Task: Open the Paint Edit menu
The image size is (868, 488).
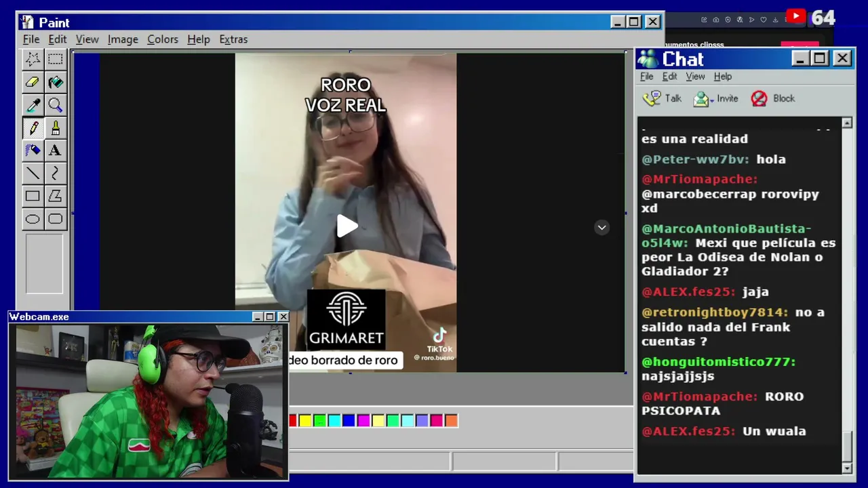Action: click(x=58, y=39)
